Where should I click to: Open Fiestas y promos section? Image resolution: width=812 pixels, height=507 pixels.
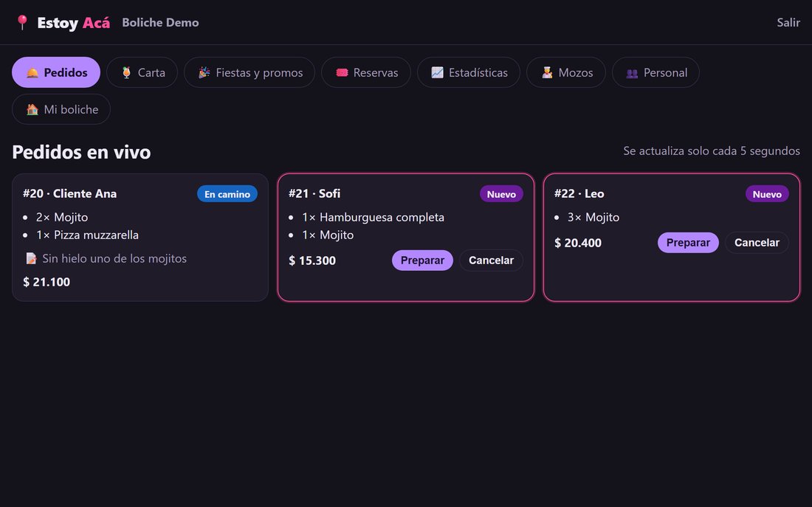click(x=250, y=72)
